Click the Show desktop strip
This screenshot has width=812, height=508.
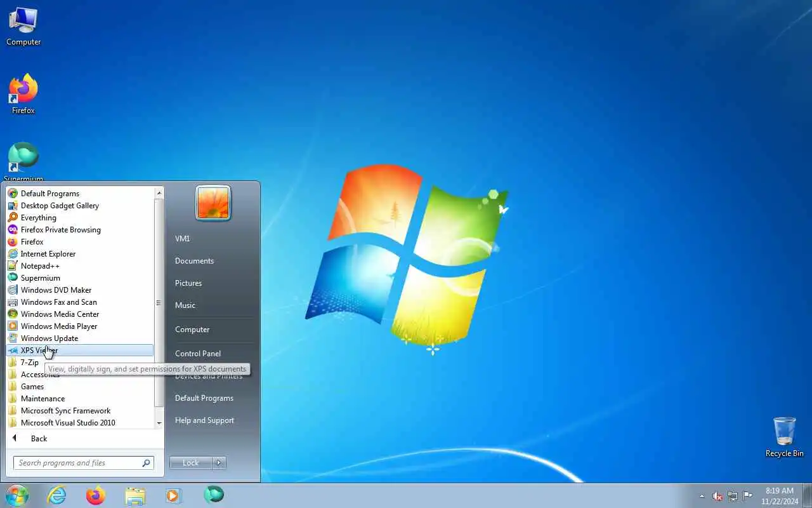click(807, 495)
